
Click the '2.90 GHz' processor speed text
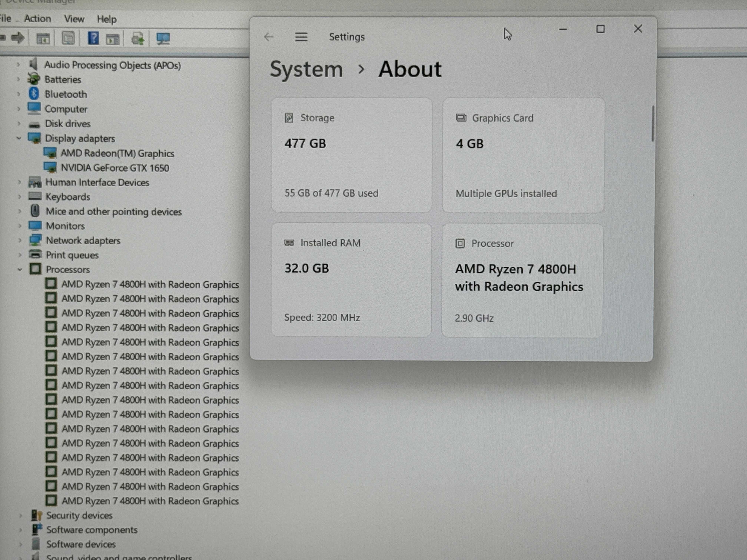pyautogui.click(x=474, y=318)
